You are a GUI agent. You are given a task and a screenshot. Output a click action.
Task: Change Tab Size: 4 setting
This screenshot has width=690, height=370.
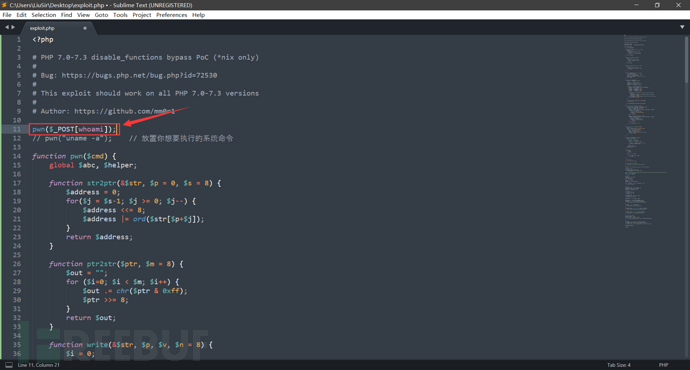pos(619,365)
